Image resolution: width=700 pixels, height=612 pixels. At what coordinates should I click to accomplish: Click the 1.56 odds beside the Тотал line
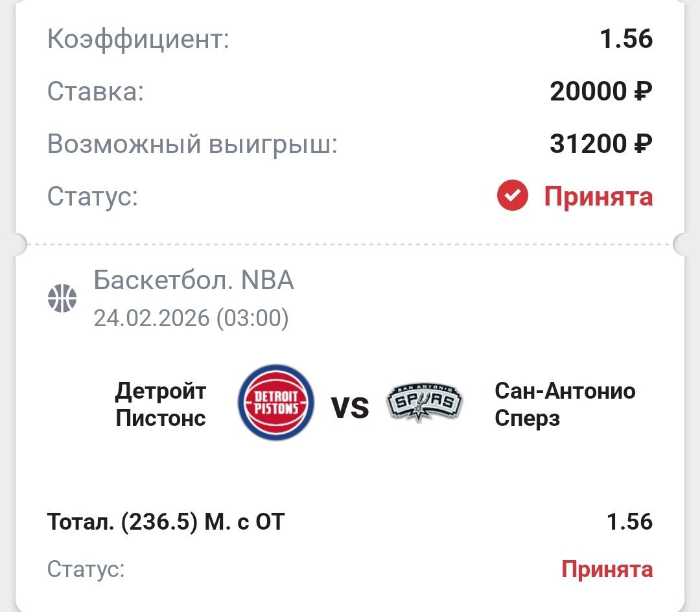pos(629,521)
